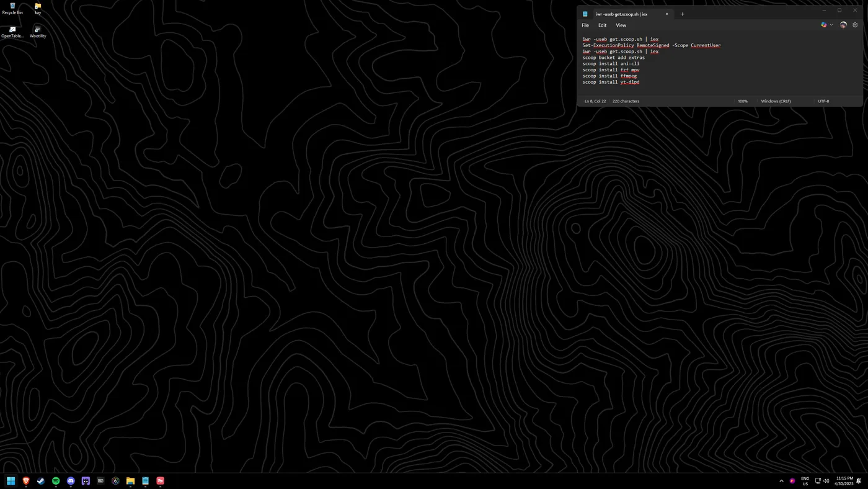Minimize the Notepad window
This screenshot has height=489, width=868.
[824, 11]
